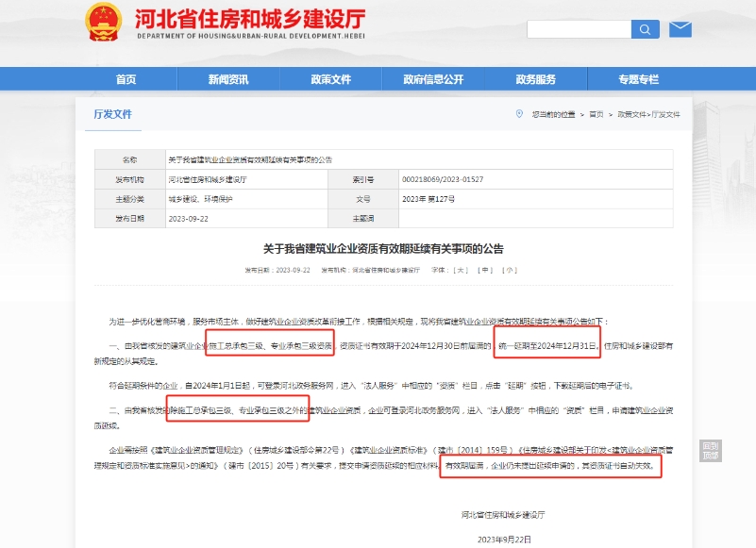Click the blue search magnifier icon
Image resolution: width=756 pixels, height=548 pixels.
tap(646, 29)
